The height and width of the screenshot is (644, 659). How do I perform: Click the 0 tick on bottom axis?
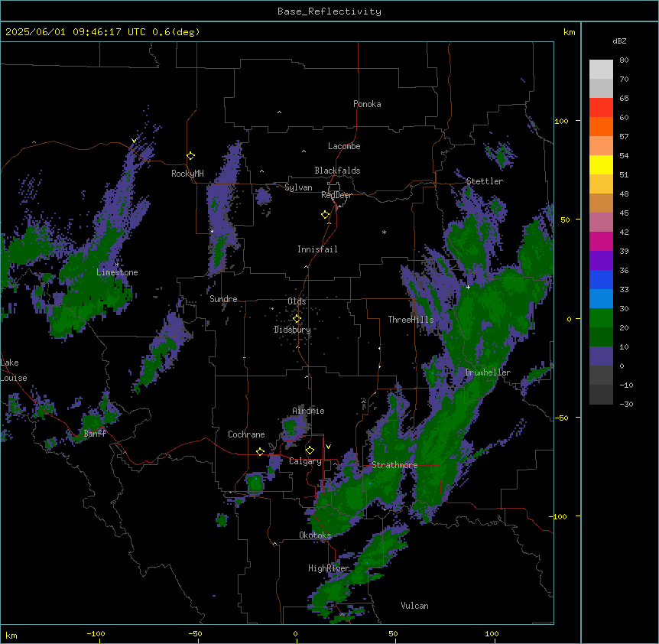(x=295, y=633)
